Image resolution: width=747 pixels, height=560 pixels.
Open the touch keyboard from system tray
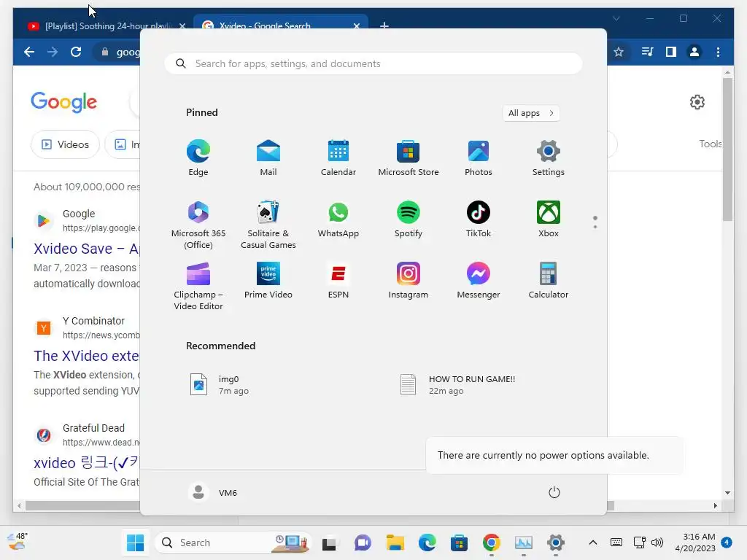click(x=616, y=542)
